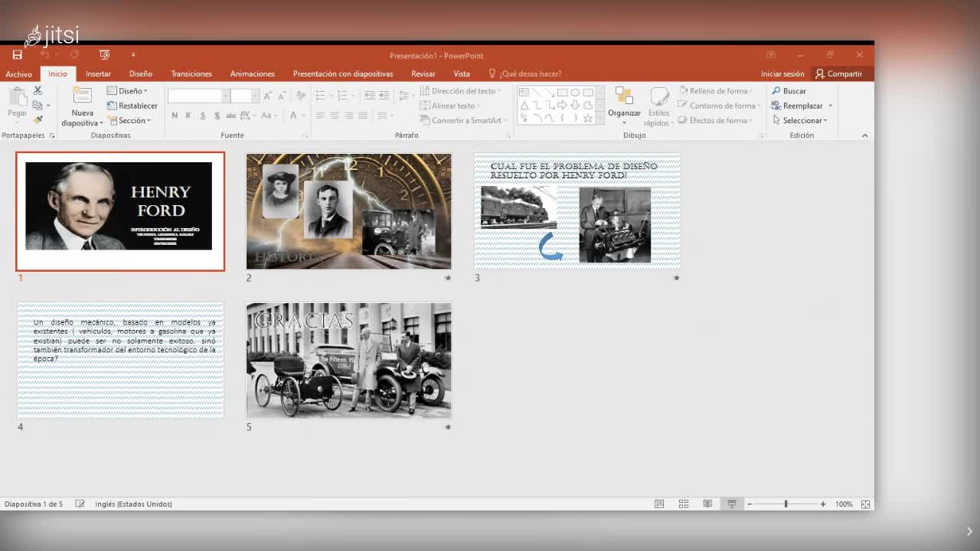
Task: Click the numbered list icon
Action: point(342,96)
